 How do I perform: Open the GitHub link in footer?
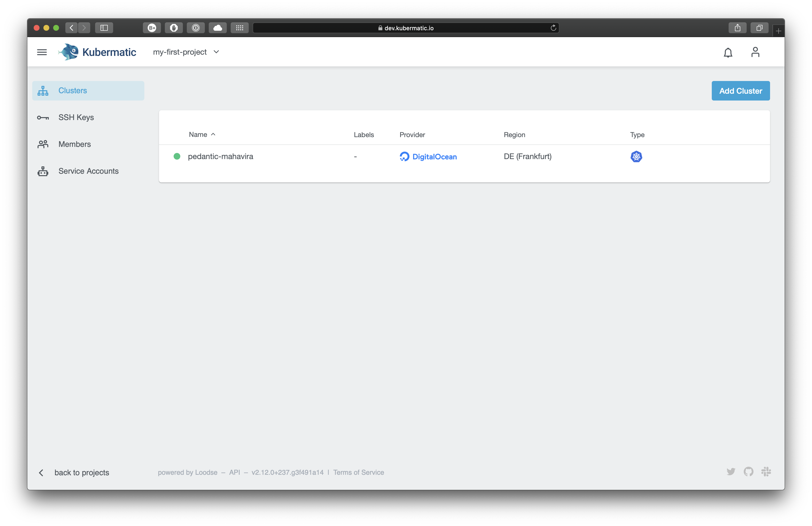click(x=749, y=472)
